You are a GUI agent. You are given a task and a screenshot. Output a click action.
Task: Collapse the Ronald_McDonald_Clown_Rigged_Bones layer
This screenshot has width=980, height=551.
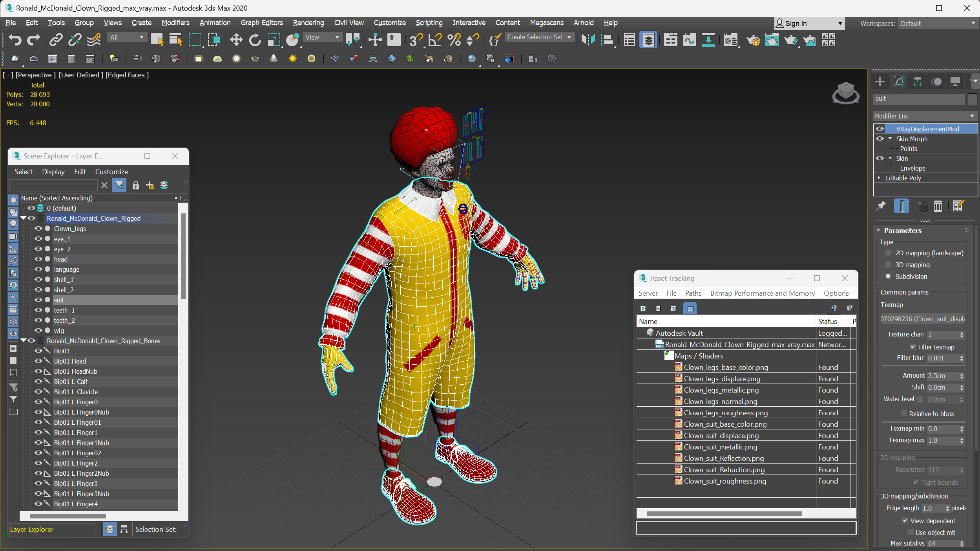click(23, 340)
